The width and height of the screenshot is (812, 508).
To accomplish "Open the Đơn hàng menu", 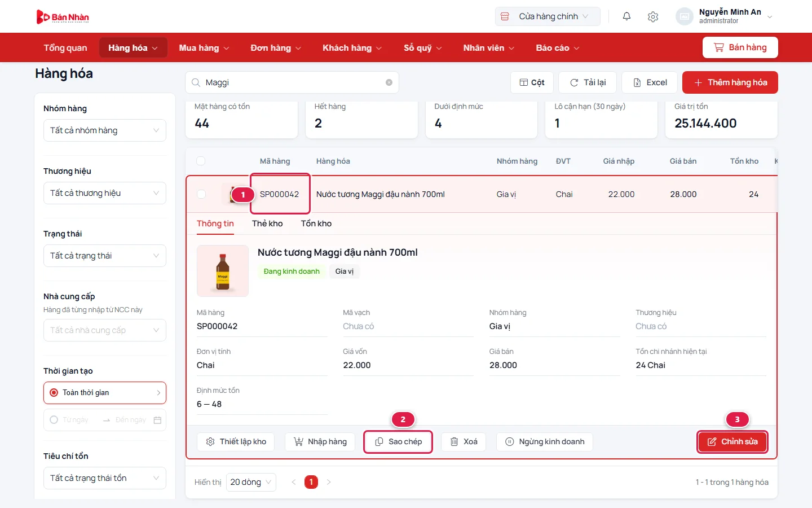I will click(276, 48).
